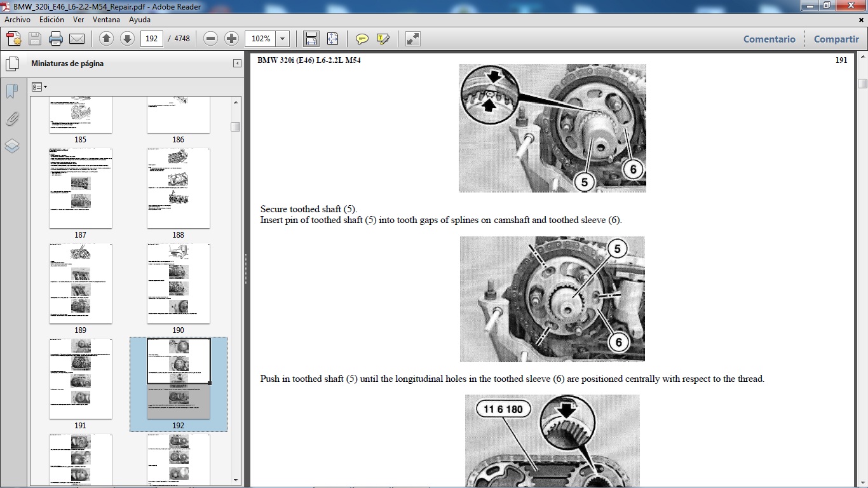This screenshot has width=868, height=488.
Task: Open the attachments panel paperclip icon
Action: (x=11, y=119)
